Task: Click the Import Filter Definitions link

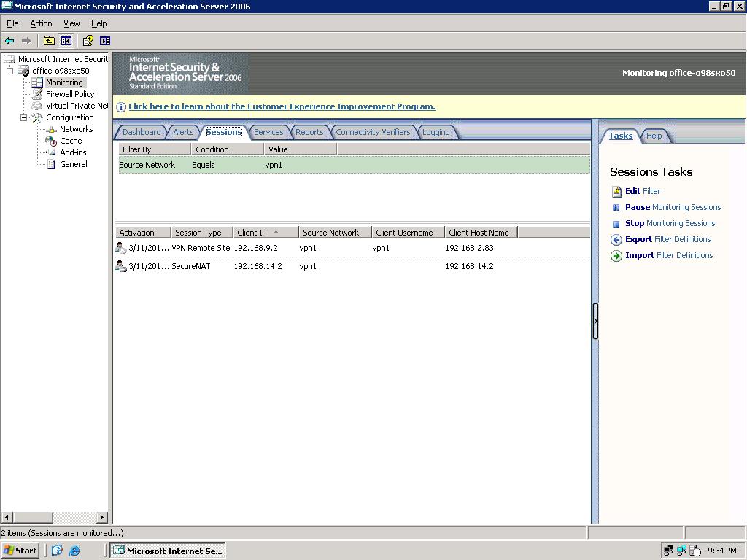Action: (669, 256)
